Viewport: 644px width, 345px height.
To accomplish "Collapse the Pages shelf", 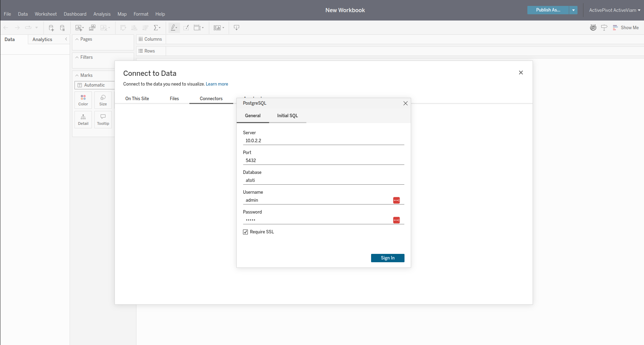I will [77, 39].
